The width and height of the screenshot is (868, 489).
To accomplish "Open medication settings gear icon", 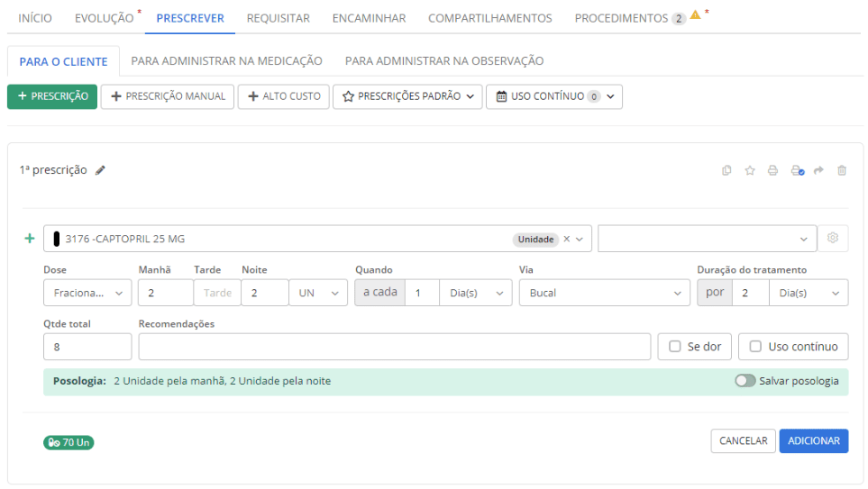I will [833, 238].
